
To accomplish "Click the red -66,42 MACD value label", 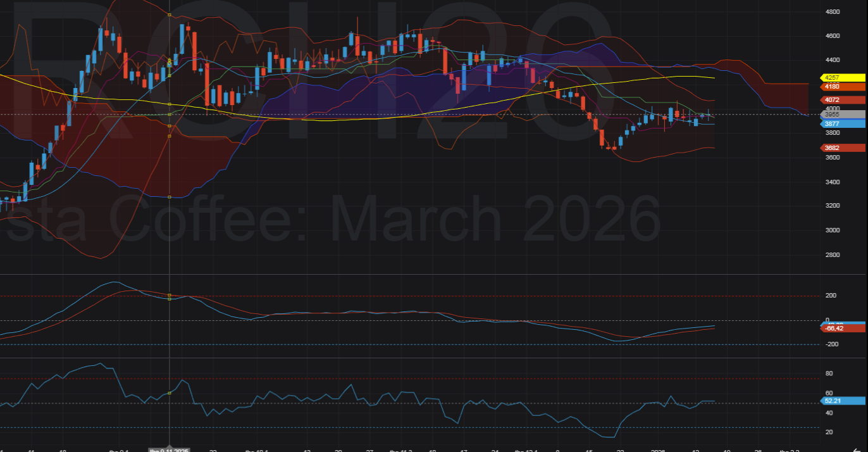I will [842, 328].
